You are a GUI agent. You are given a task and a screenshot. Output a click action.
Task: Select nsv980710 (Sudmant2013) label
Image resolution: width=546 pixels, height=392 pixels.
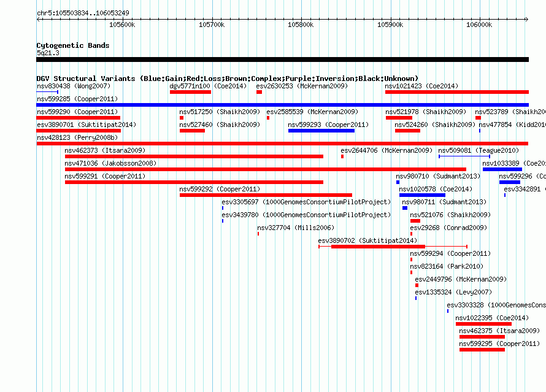point(438,176)
